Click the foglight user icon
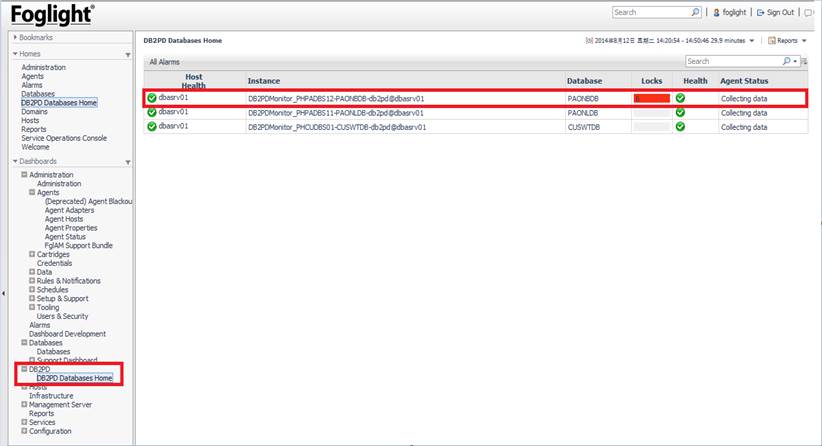The width and height of the screenshot is (822, 446). (714, 13)
